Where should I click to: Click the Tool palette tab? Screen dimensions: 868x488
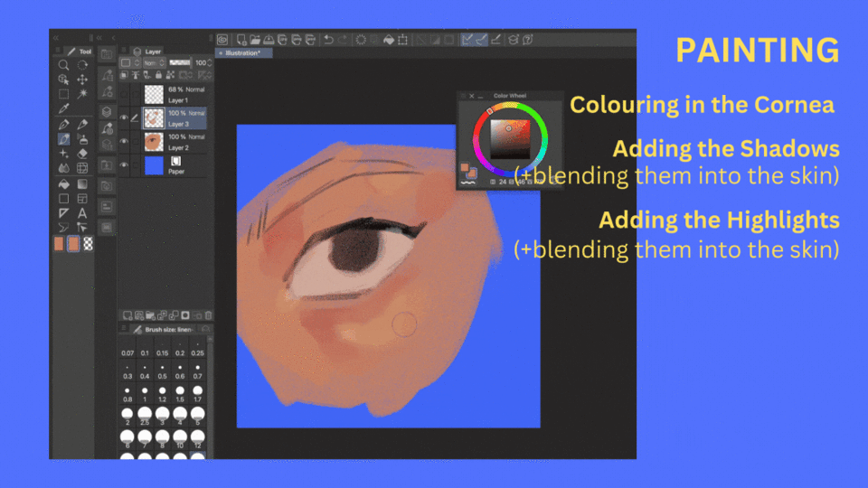click(80, 52)
